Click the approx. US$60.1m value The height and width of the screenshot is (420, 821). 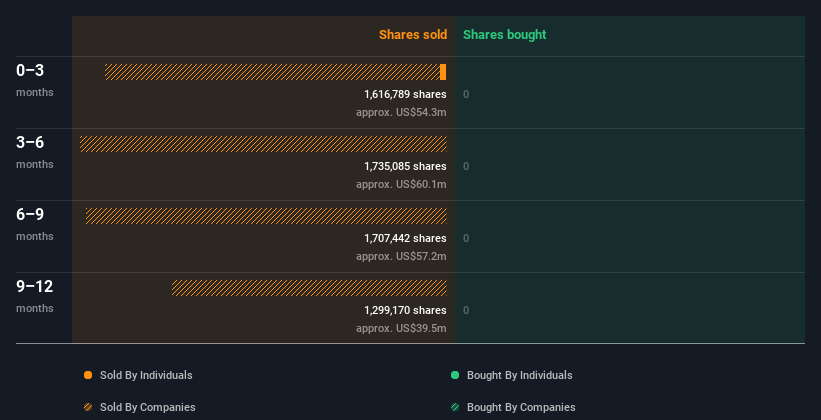[x=401, y=184]
